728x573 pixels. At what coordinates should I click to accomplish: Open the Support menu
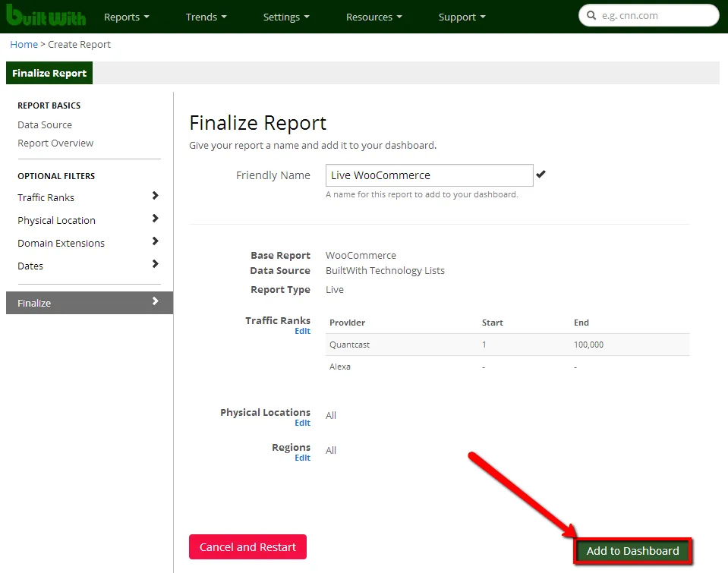click(x=462, y=17)
